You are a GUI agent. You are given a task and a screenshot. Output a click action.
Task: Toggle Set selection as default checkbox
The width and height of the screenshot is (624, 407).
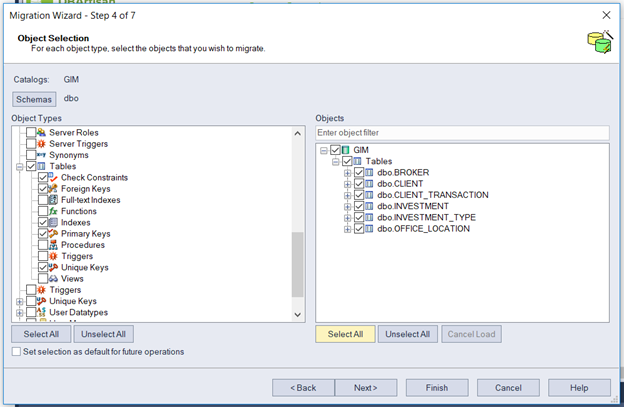(16, 352)
